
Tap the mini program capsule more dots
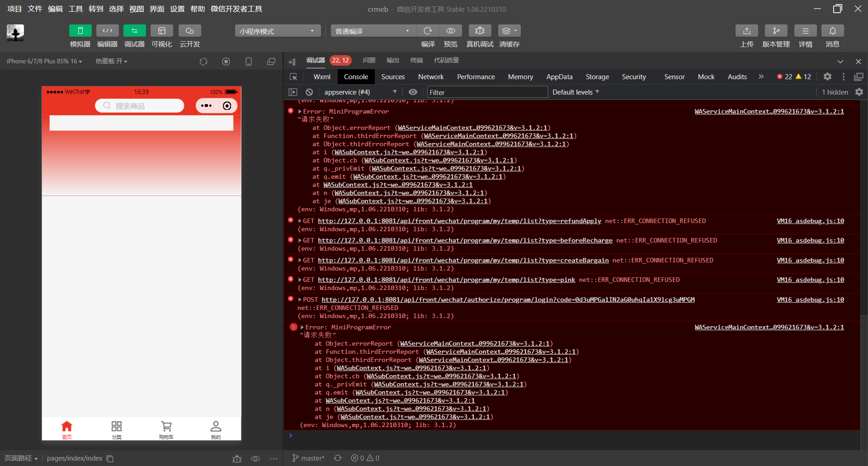pos(206,105)
